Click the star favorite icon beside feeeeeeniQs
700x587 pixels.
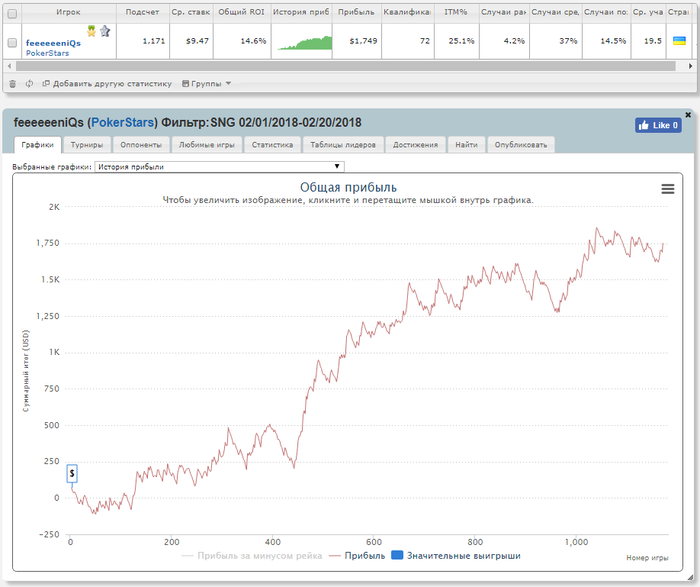pos(105,31)
